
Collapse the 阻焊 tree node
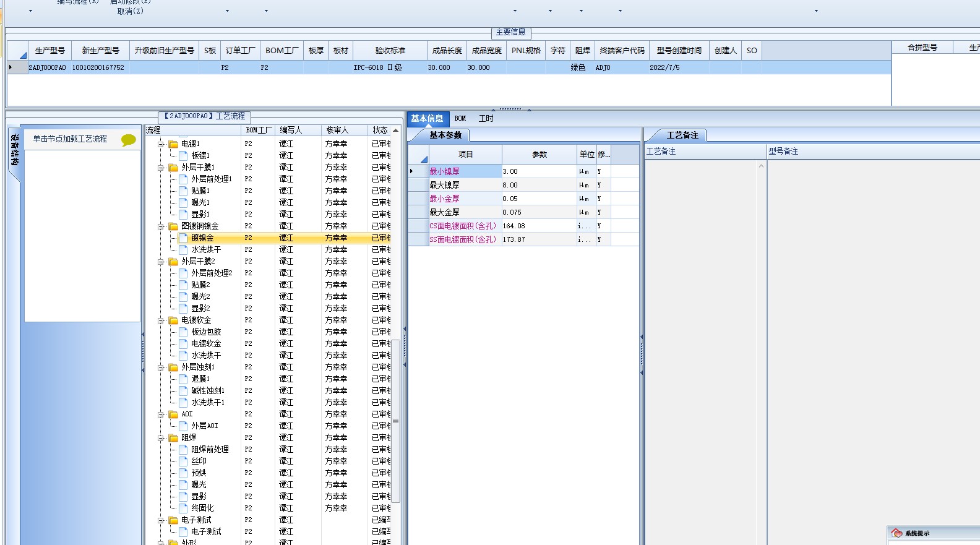[x=161, y=438]
